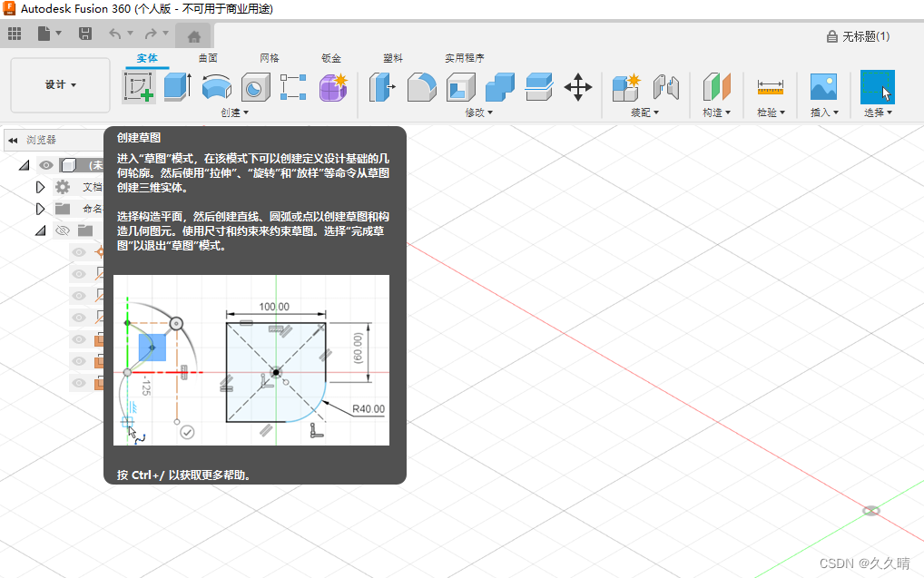The width and height of the screenshot is (924, 578).
Task: Toggle the eye of the first axis row
Action: (78, 274)
